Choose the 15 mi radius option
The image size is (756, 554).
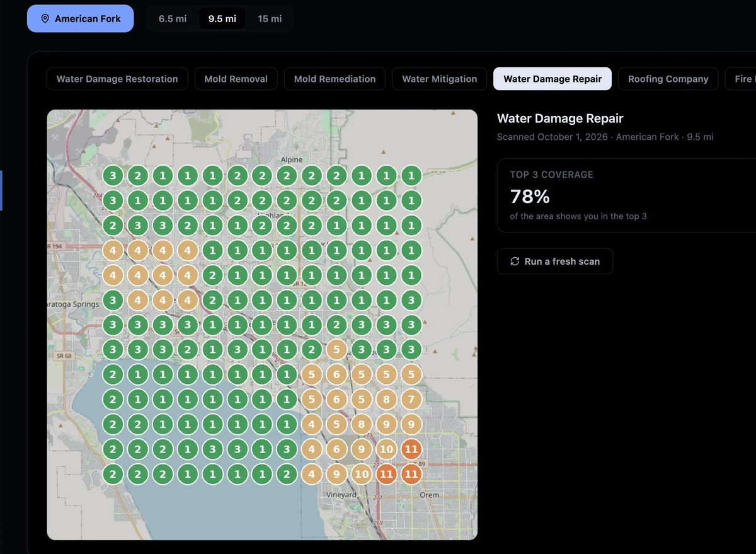pyautogui.click(x=270, y=19)
